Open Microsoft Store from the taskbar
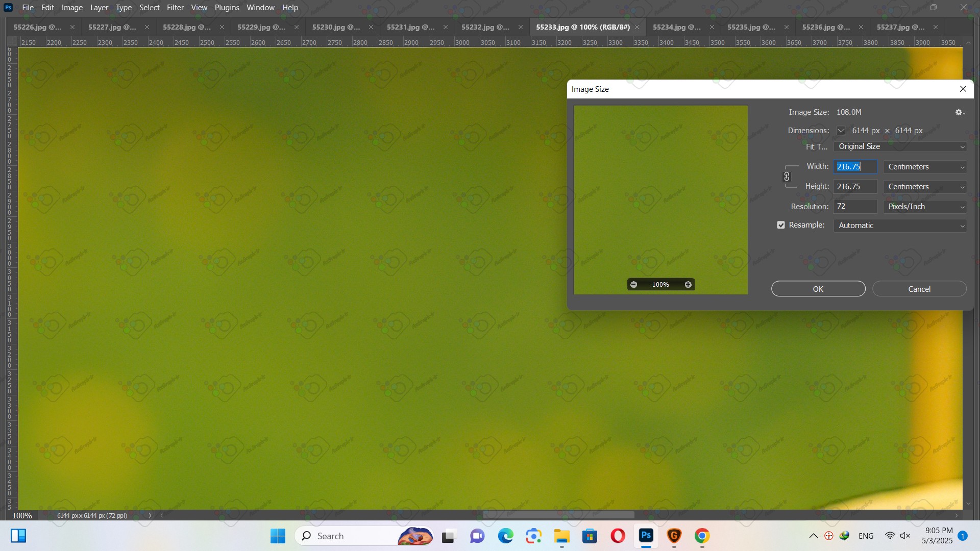This screenshot has height=551, width=980. pos(590,536)
